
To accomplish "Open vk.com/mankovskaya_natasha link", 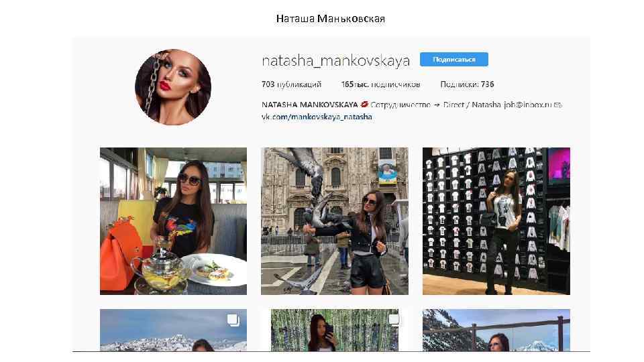I will click(317, 117).
